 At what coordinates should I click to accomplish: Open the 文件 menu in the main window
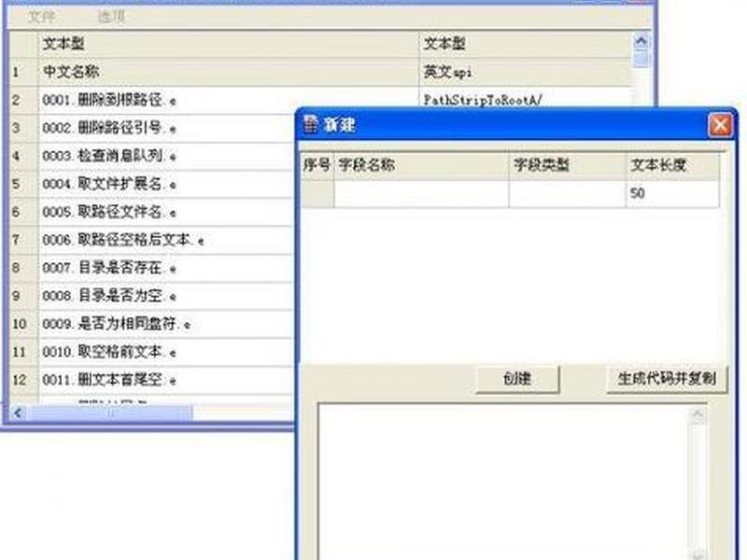[x=41, y=17]
